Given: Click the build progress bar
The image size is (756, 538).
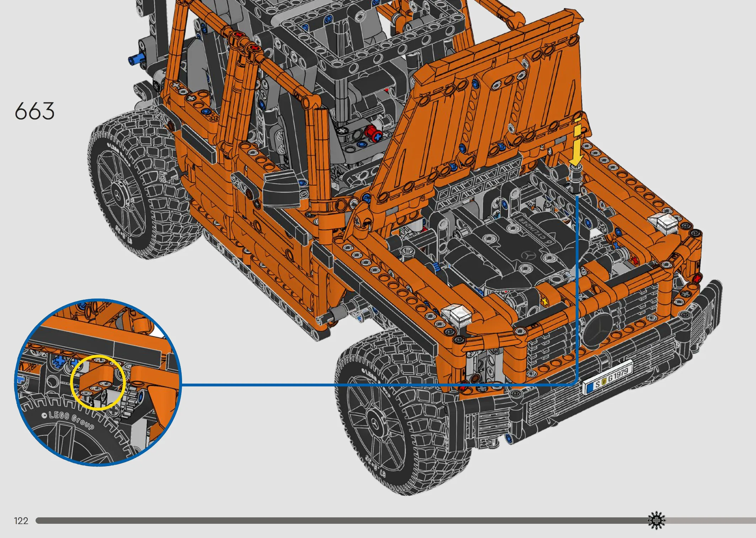Looking at the screenshot, I should click(396, 521).
